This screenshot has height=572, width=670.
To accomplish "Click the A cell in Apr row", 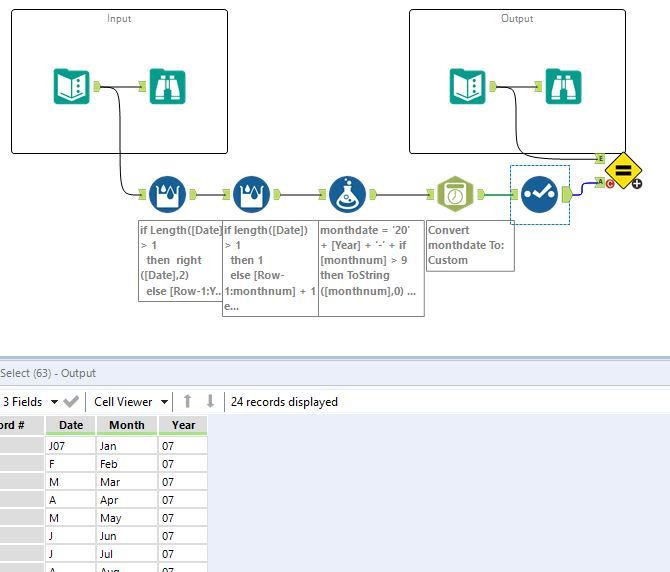I will 71,500.
